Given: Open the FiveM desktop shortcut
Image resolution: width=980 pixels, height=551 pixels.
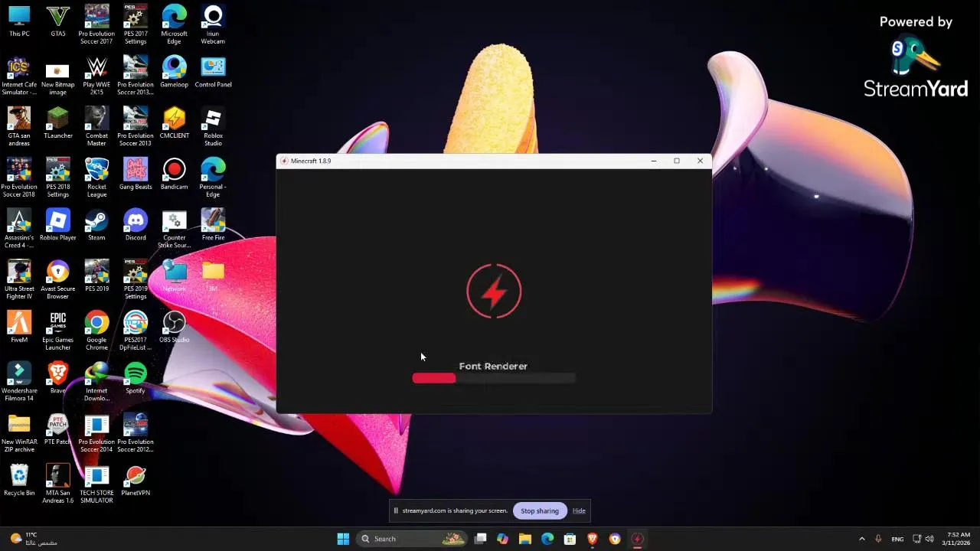Looking at the screenshot, I should coord(19,327).
